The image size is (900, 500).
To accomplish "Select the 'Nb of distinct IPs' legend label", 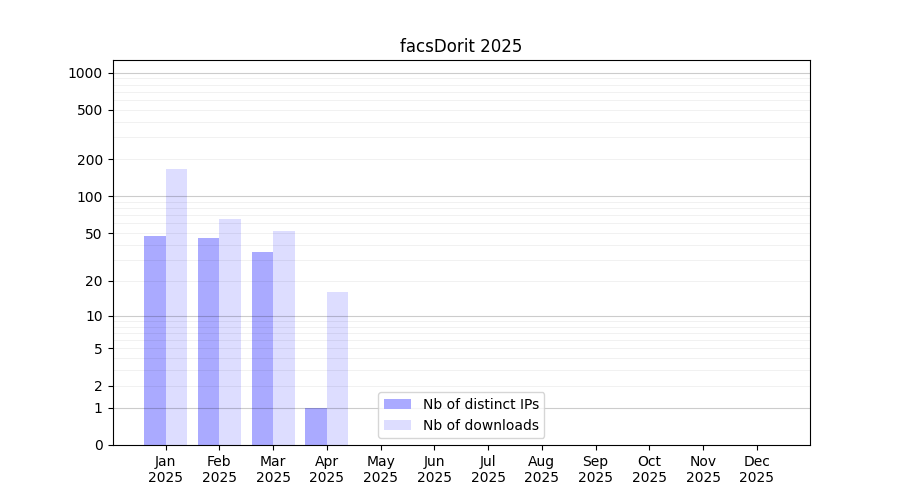I will [480, 404].
